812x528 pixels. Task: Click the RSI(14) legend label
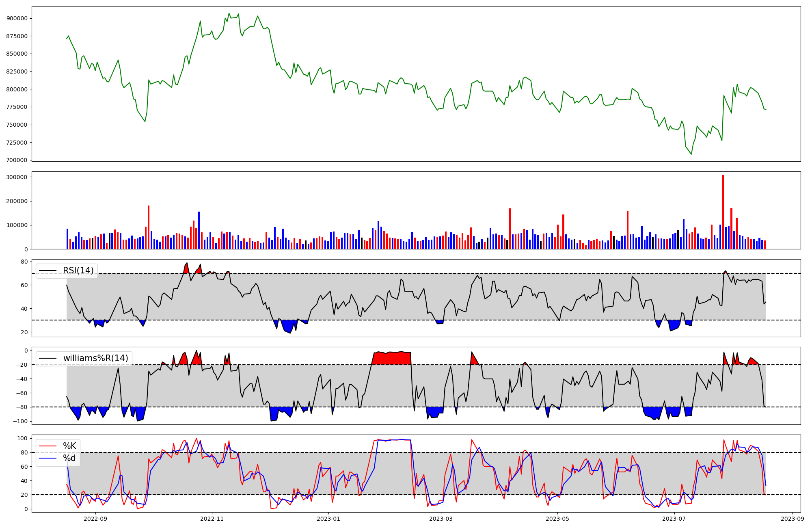point(78,270)
